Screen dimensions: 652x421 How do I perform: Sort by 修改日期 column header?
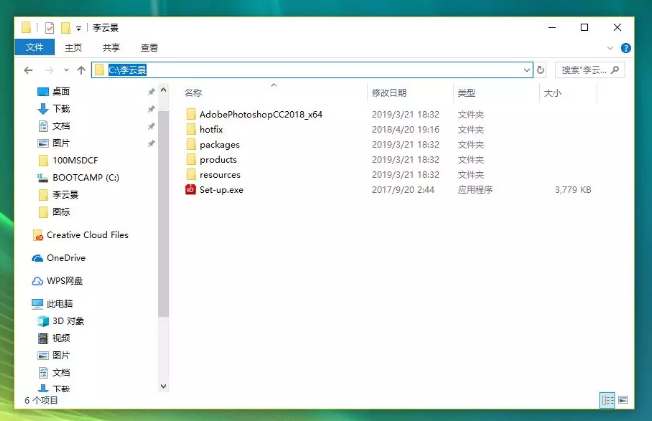389,93
